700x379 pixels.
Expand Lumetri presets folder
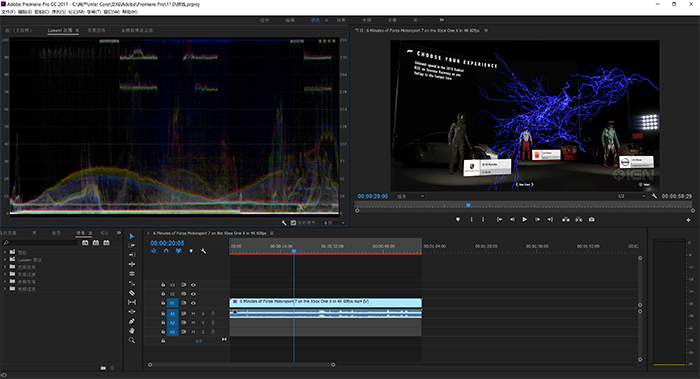[x=5, y=259]
